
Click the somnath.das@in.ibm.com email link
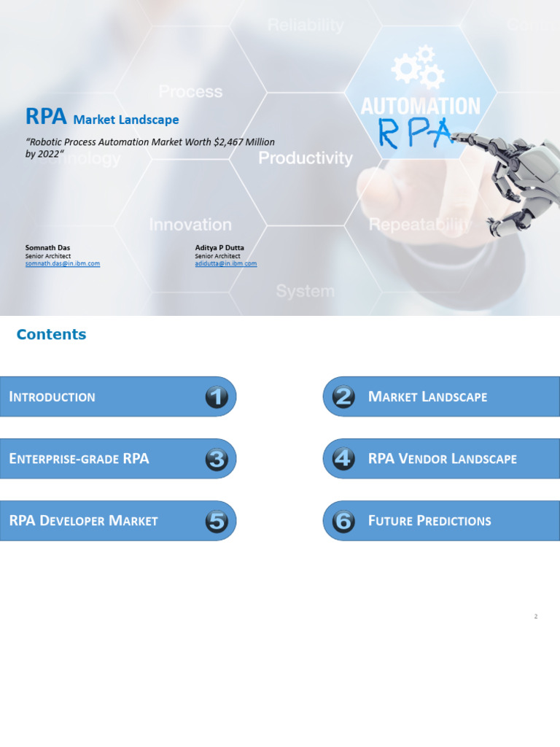pos(63,263)
